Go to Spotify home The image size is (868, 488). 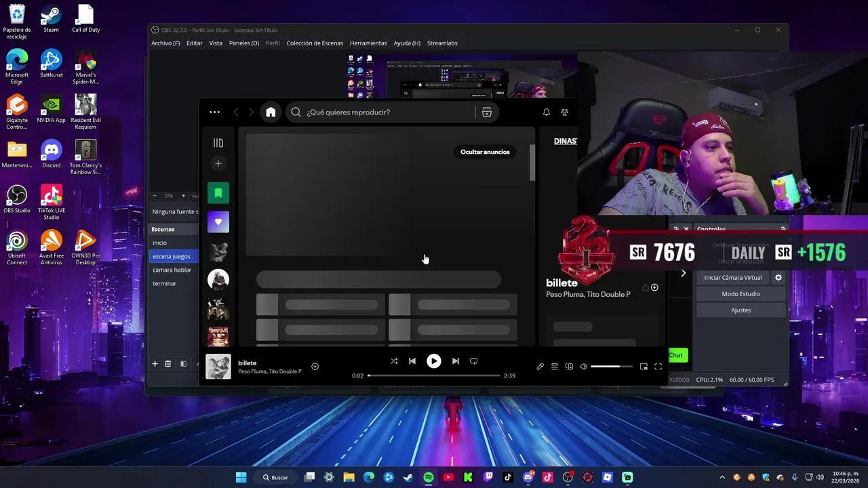(271, 112)
